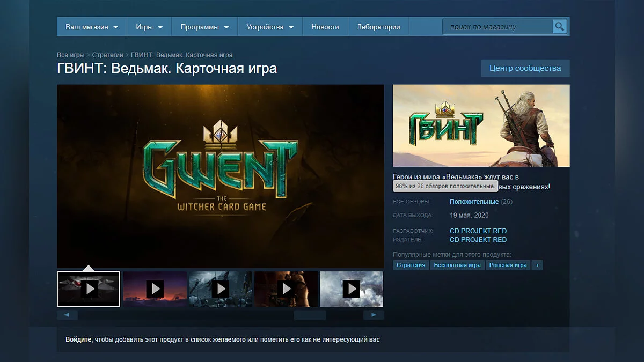This screenshot has width=644, height=362.
Task: Click the release date 19 мая. 2020
Action: (x=469, y=215)
